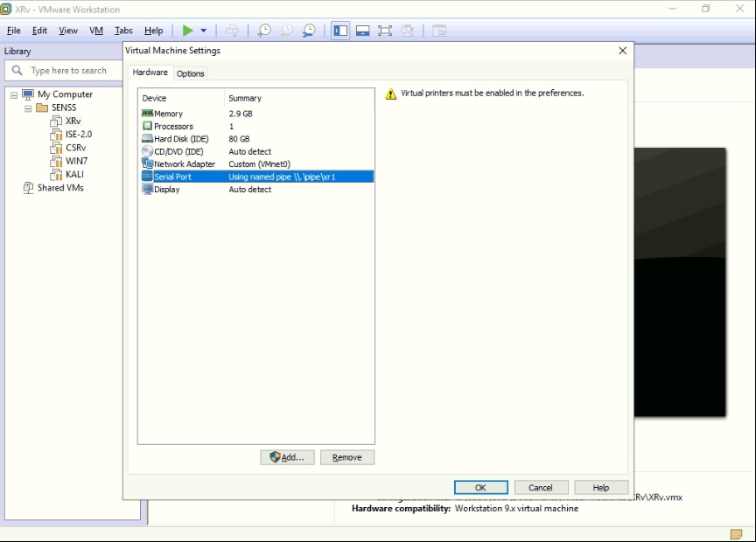Toggle the Library panel visibility

(x=340, y=30)
